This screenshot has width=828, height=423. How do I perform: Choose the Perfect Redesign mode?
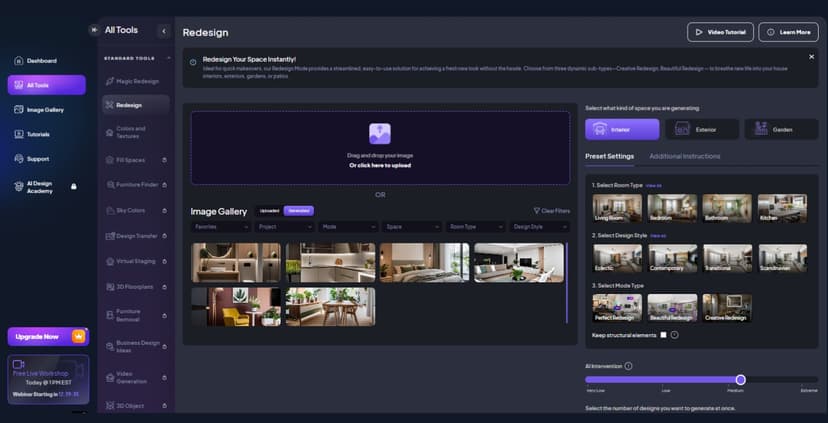coord(617,308)
